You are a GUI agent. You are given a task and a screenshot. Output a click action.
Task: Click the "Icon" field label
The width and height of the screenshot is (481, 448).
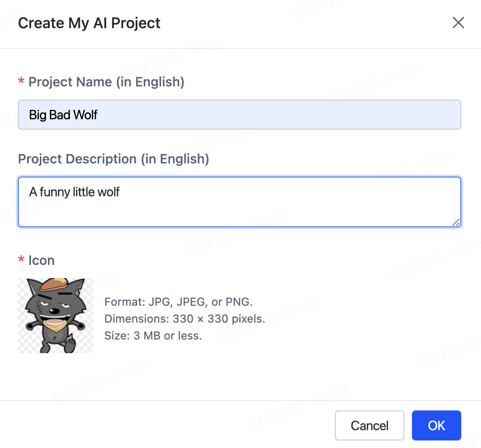41,260
